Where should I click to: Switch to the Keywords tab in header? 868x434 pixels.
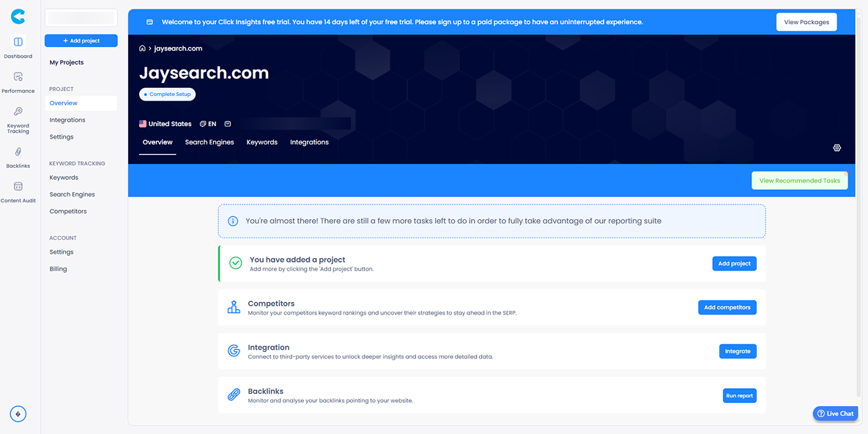point(261,142)
